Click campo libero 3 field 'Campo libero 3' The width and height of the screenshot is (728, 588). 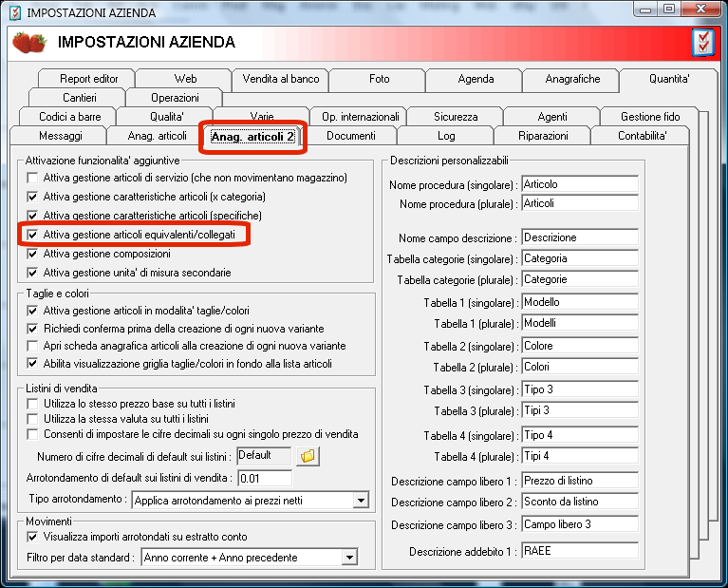[x=580, y=524]
